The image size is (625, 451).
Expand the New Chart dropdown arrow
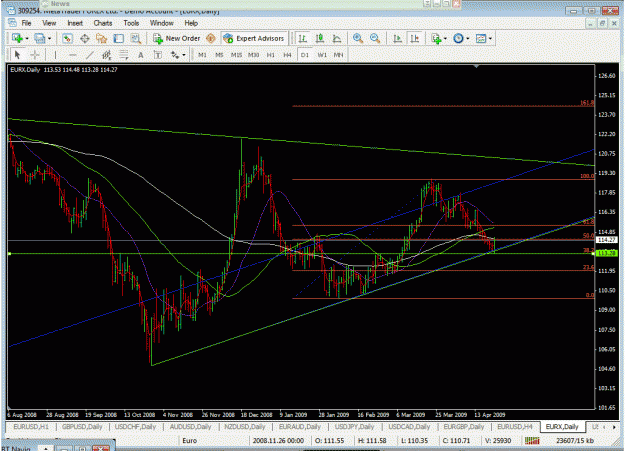click(27, 39)
